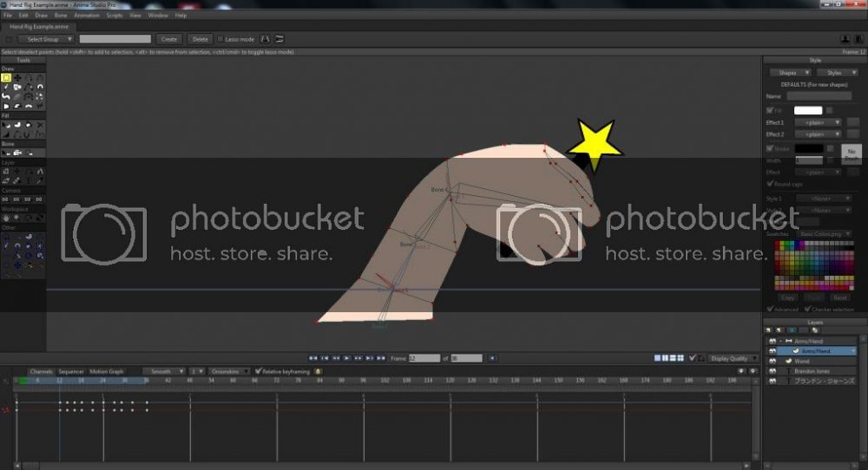Image resolution: width=868 pixels, height=470 pixels.
Task: Click the Delete button
Action: 200,39
